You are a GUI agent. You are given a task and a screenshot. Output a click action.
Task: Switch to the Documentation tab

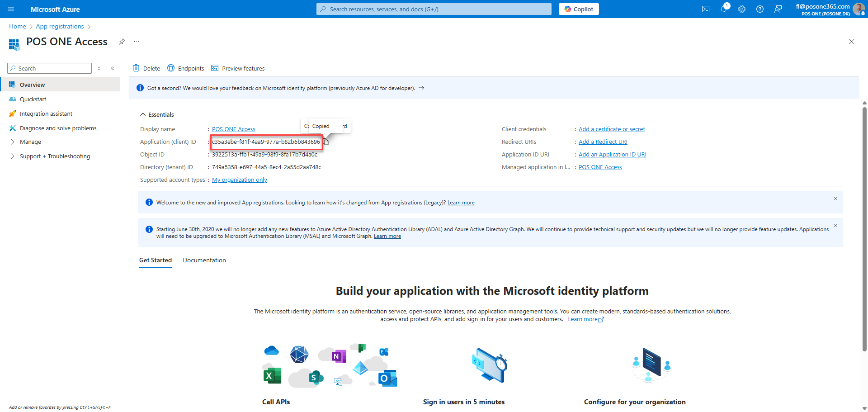pyautogui.click(x=204, y=260)
